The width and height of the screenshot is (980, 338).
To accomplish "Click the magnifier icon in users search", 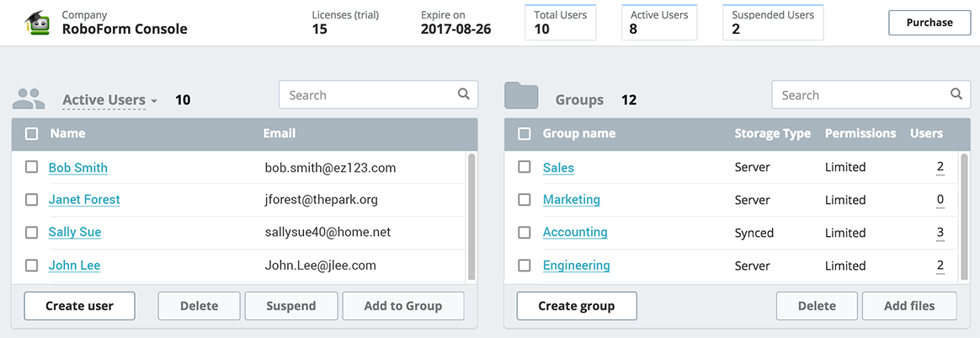I will coord(463,94).
